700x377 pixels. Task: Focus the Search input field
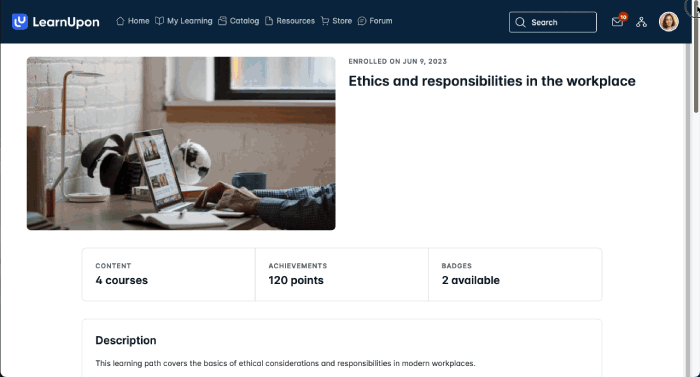tap(553, 22)
